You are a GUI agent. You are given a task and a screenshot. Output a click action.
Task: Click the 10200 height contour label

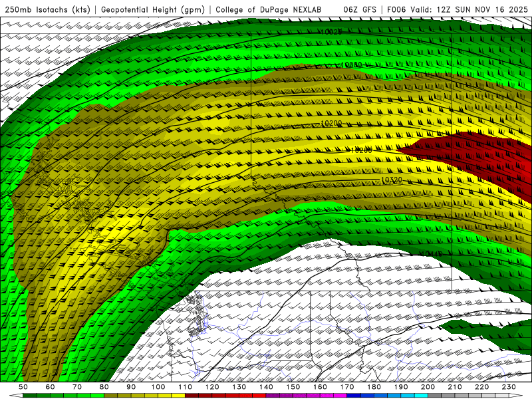click(x=331, y=123)
